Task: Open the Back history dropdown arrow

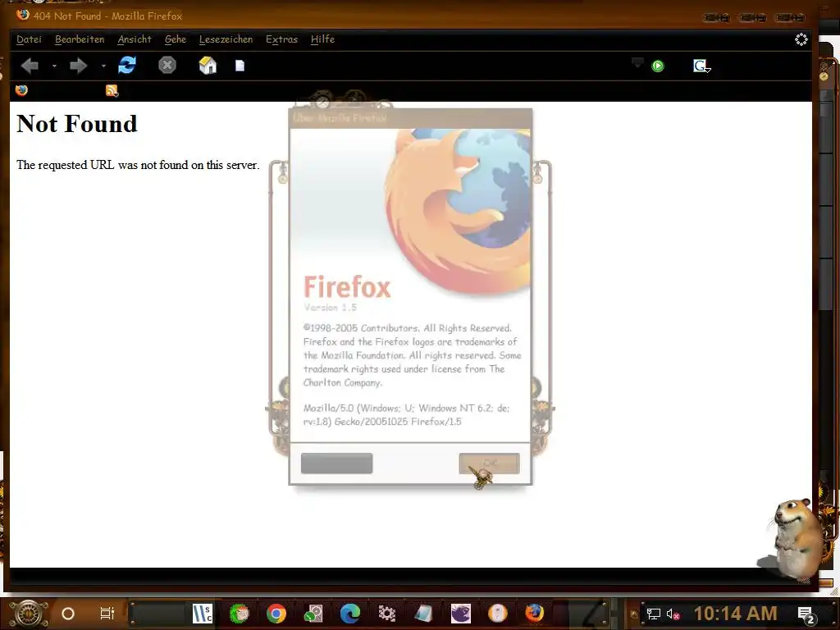Action: (x=54, y=66)
